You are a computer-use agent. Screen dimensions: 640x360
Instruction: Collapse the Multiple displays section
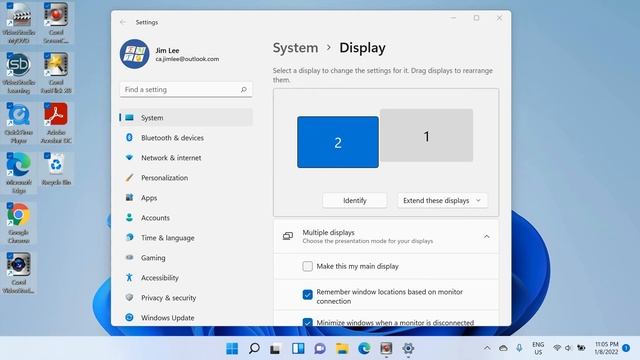point(487,237)
